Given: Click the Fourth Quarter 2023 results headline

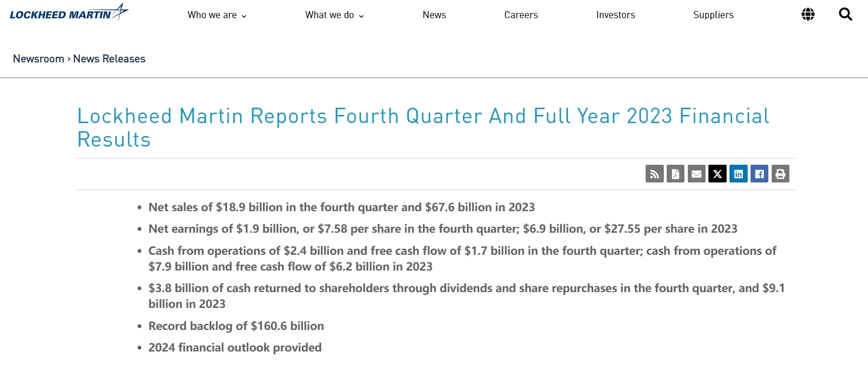Looking at the screenshot, I should pyautogui.click(x=423, y=127).
